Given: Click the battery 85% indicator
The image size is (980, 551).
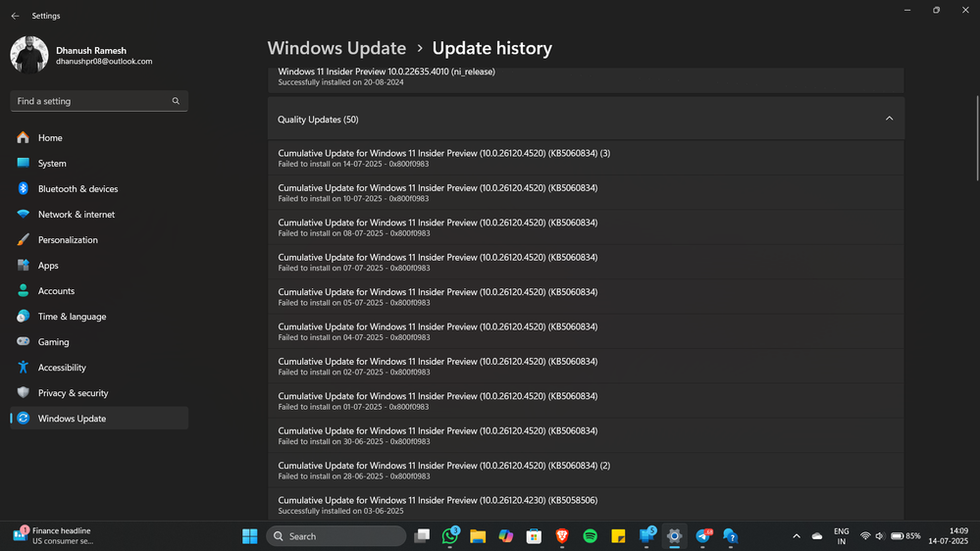Looking at the screenshot, I should (x=905, y=536).
